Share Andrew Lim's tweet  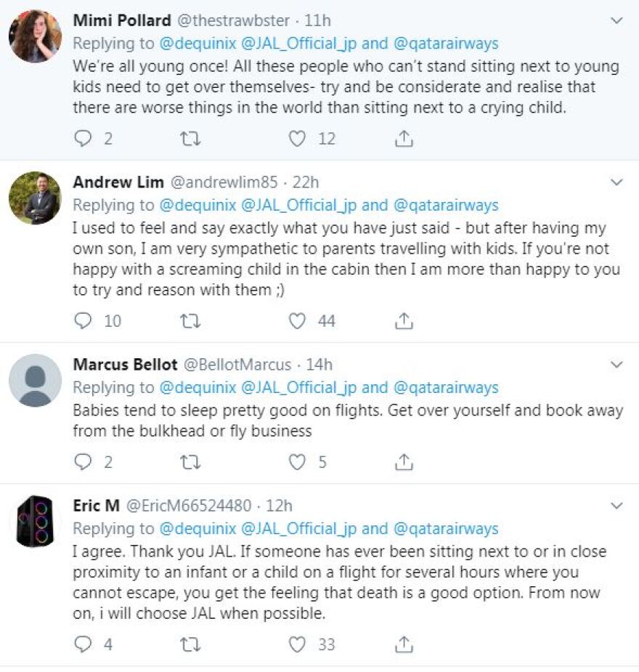[x=404, y=320]
